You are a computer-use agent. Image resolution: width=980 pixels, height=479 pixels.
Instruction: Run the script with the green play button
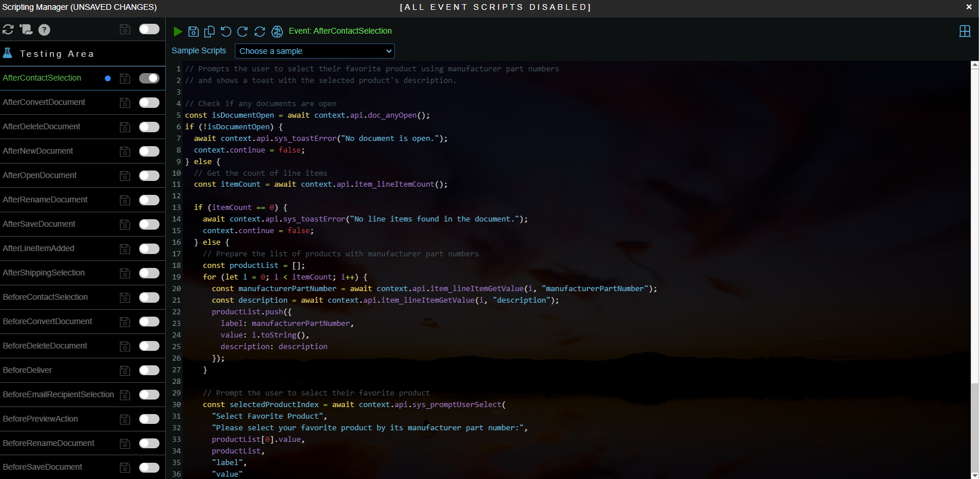point(178,31)
